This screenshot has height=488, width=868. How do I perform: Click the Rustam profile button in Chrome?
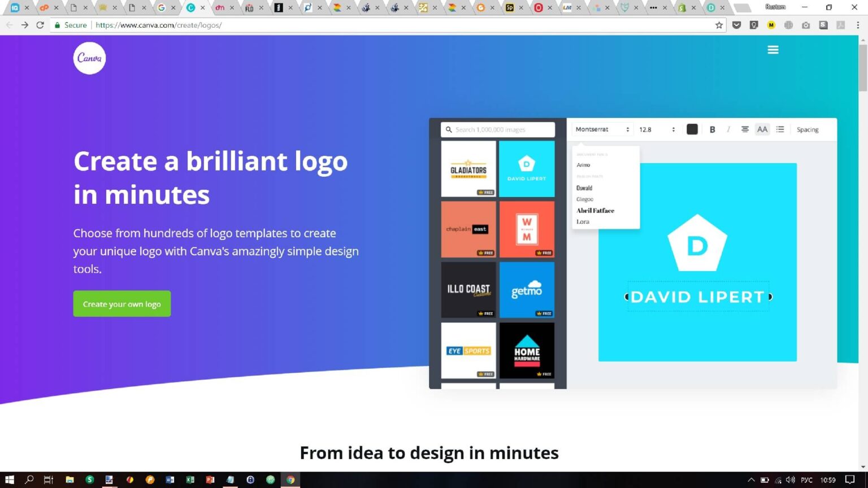[x=775, y=7]
